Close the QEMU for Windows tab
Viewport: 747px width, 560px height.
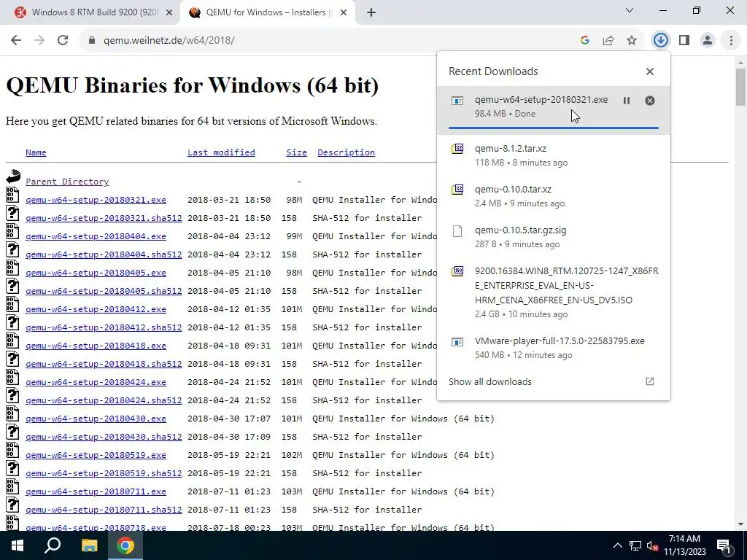coord(344,12)
